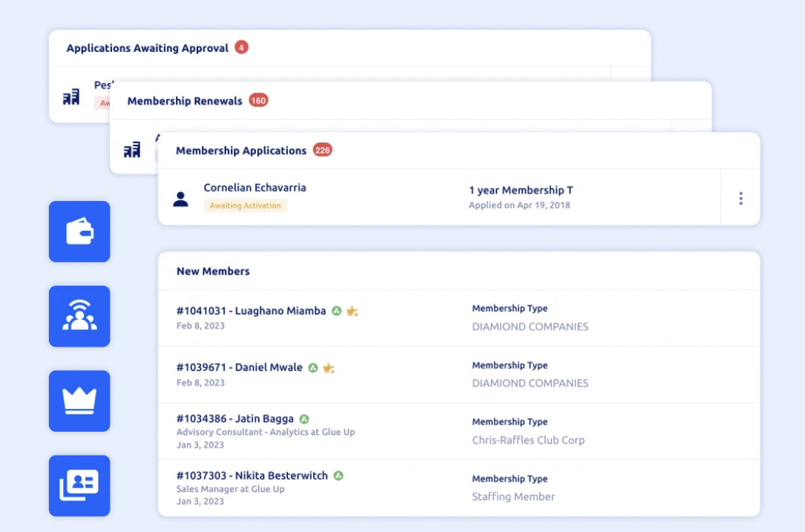
Task: Select the Applications Awaiting Approval heading
Action: click(x=147, y=48)
